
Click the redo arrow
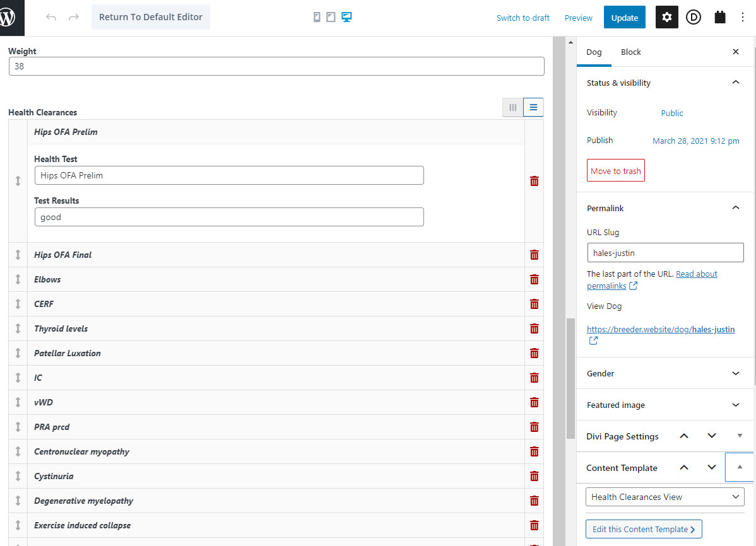tap(74, 18)
